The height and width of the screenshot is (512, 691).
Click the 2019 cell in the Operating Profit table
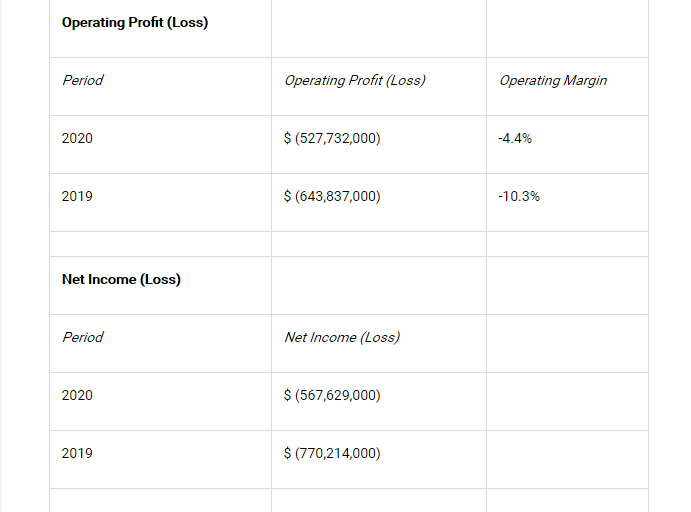(x=77, y=196)
